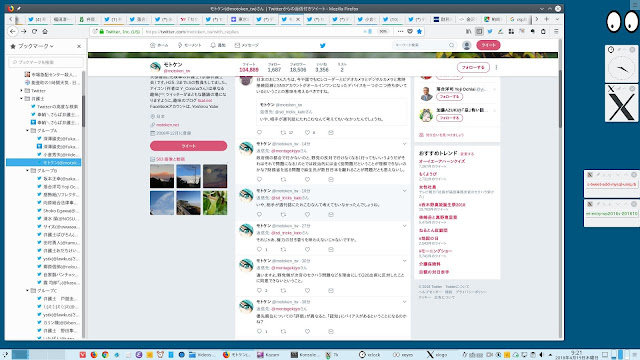Click the pink Tweet button in Twitter header
The image size is (640, 360).
point(488,45)
